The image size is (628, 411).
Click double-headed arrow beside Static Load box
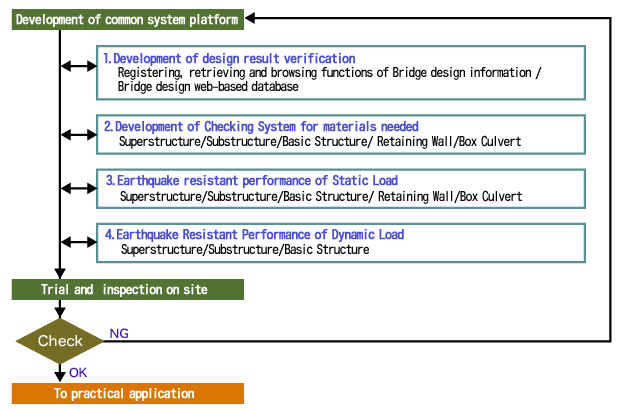[x=78, y=188]
